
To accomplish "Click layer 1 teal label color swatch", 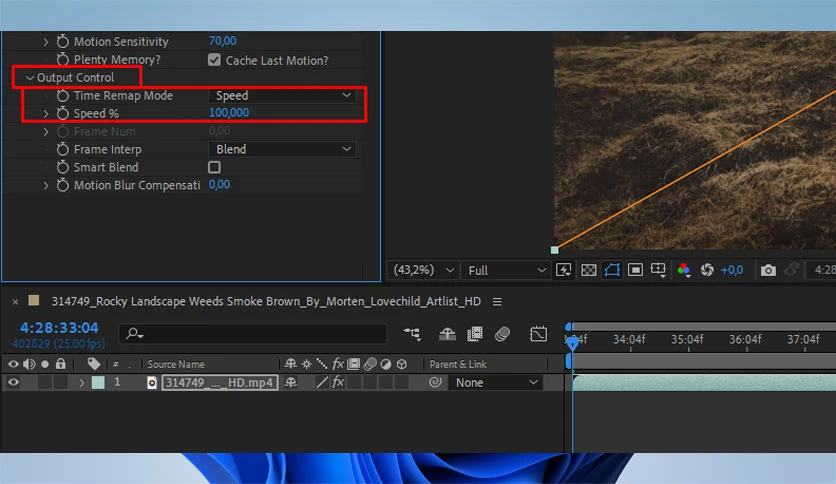I will [98, 382].
